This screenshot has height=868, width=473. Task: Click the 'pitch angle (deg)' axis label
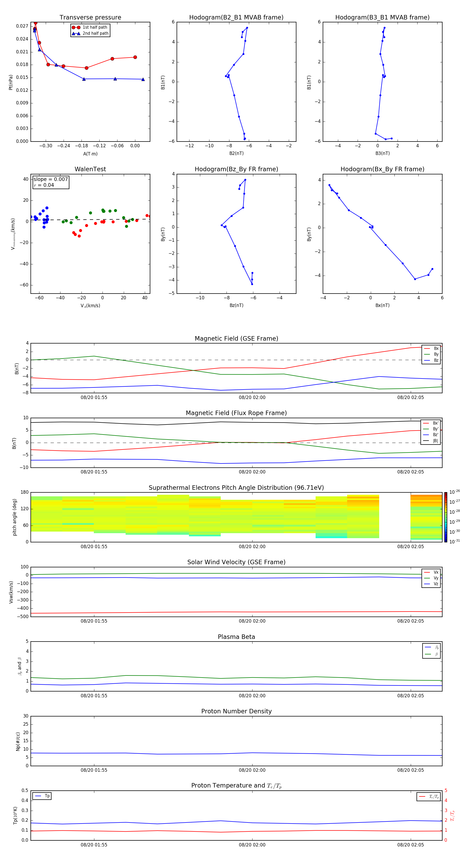coord(14,517)
